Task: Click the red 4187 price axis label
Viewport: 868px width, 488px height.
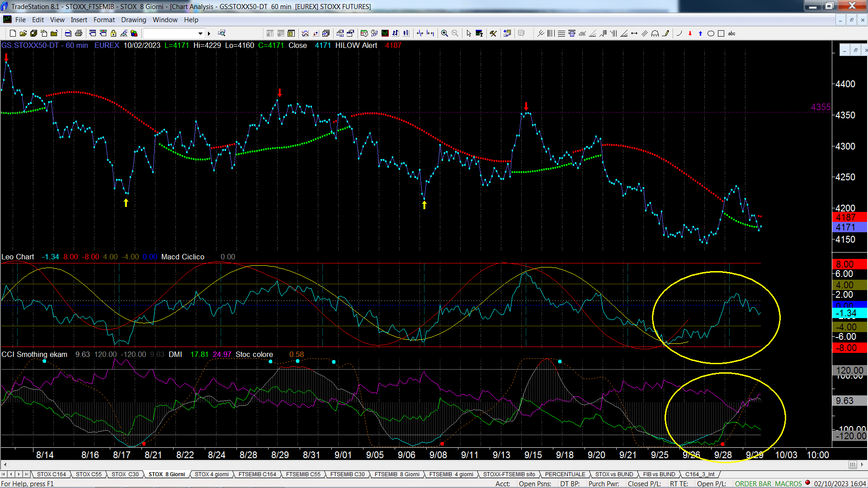Action: (x=849, y=217)
